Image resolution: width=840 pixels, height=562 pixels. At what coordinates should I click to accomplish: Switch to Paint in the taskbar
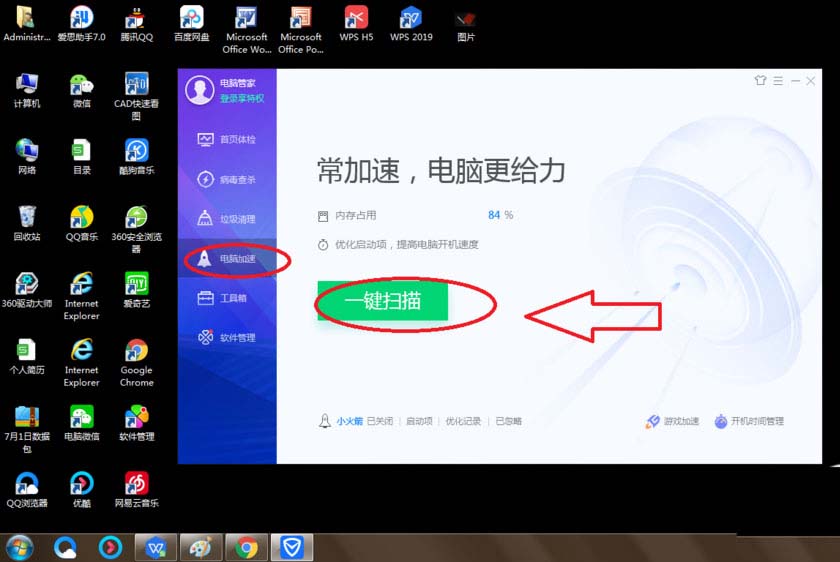201,548
